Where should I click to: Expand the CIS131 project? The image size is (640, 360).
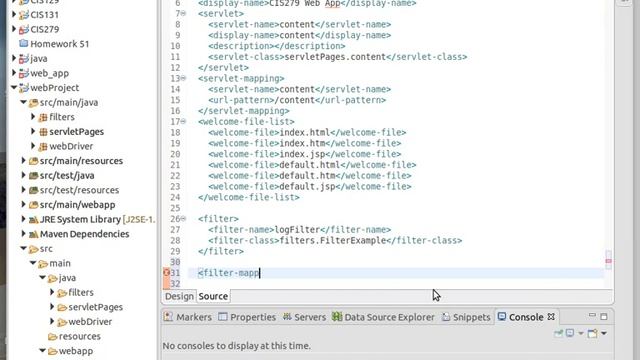tap(14, 15)
